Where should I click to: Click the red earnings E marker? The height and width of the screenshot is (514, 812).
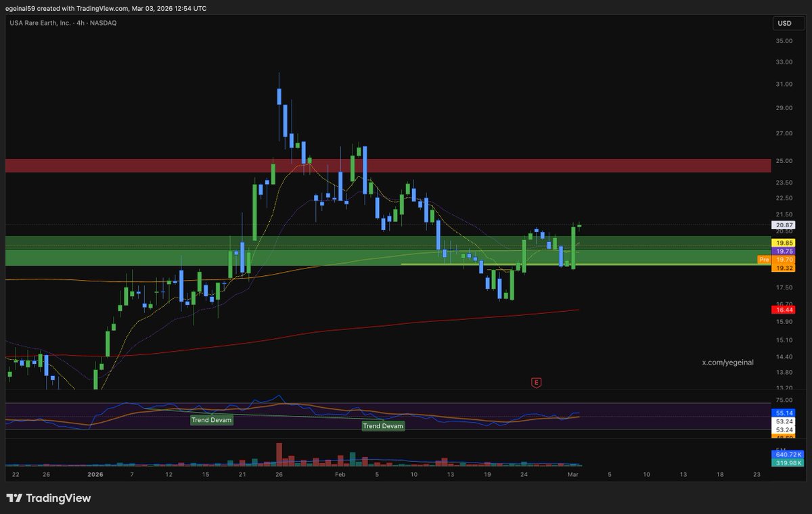tap(536, 383)
